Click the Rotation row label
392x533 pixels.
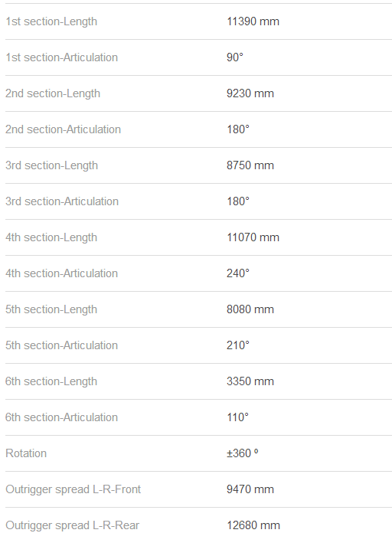pos(26,454)
